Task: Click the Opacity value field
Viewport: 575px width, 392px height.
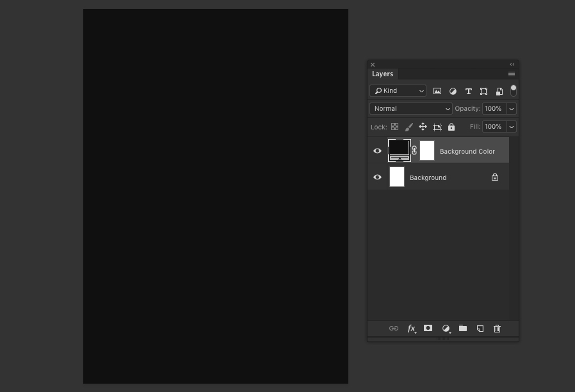Action: click(494, 108)
